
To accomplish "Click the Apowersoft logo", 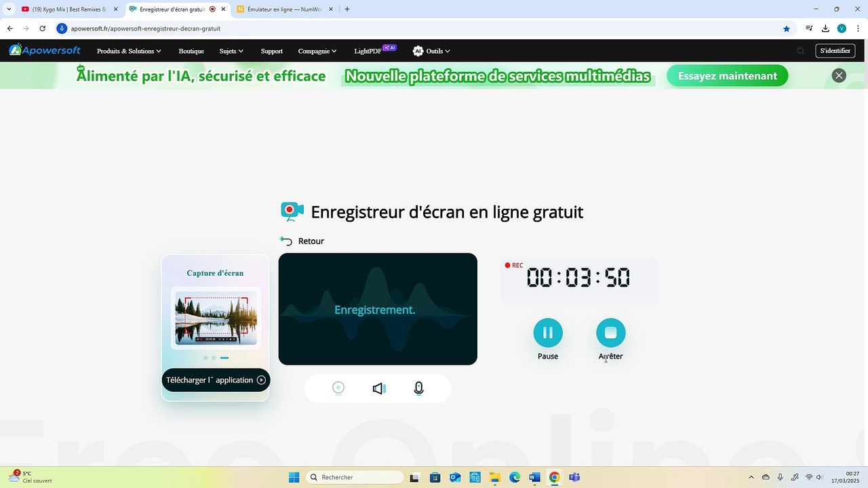I will tap(45, 50).
